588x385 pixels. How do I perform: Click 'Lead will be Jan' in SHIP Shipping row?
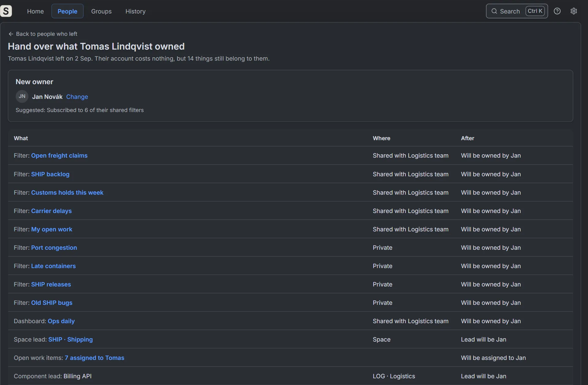point(483,339)
